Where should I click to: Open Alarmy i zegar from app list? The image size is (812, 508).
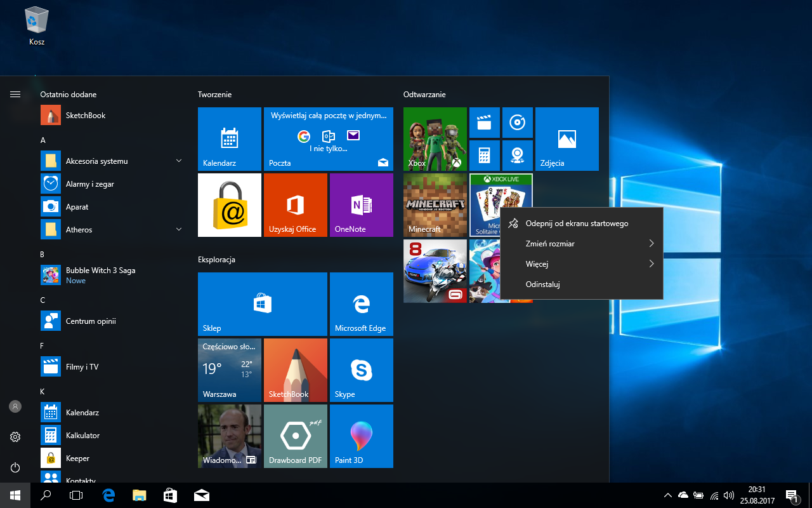click(89, 184)
